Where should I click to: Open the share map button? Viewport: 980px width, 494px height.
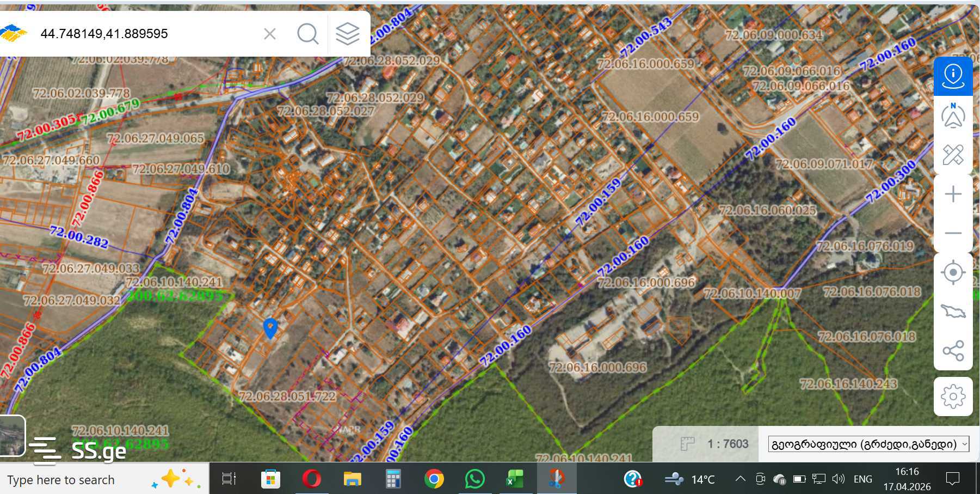click(953, 351)
